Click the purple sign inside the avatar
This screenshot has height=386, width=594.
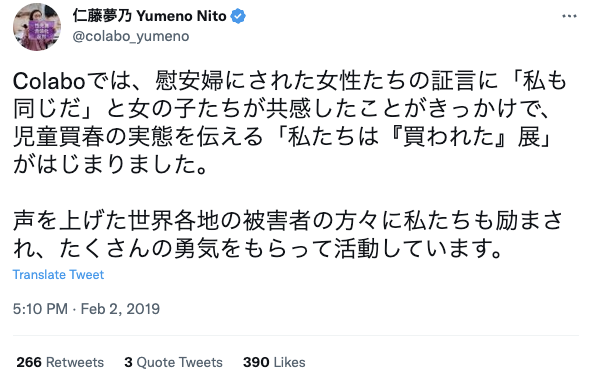(42, 30)
